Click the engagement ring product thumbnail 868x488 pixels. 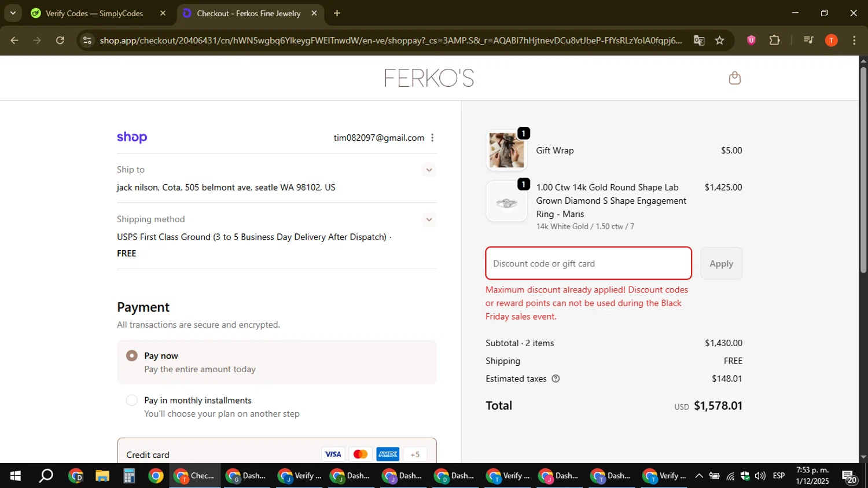click(506, 201)
